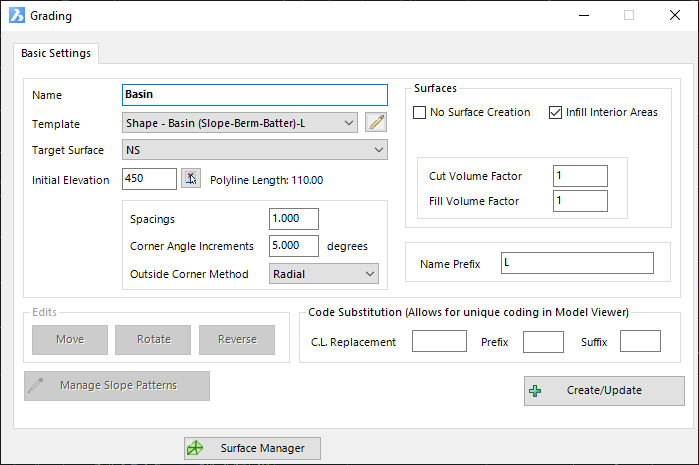Close the Grading dialog window
Image resolution: width=699 pixels, height=465 pixels.
pos(674,15)
